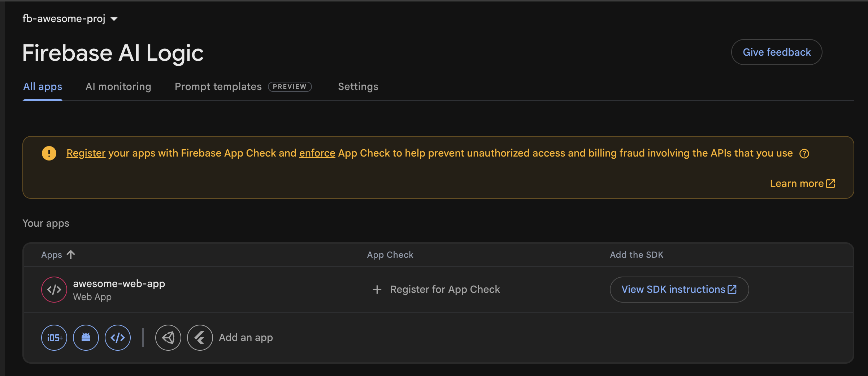Open the Learn more link
This screenshot has height=376, width=868.
point(802,184)
